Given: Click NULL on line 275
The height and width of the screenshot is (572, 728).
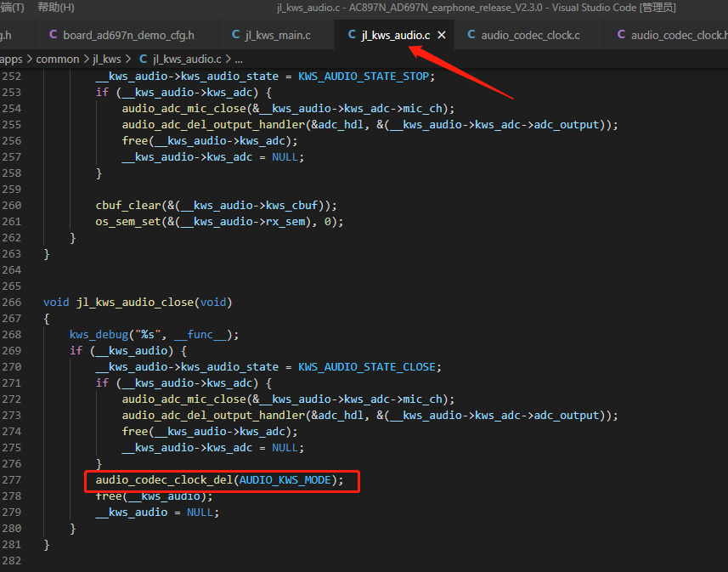Looking at the screenshot, I should [x=285, y=448].
